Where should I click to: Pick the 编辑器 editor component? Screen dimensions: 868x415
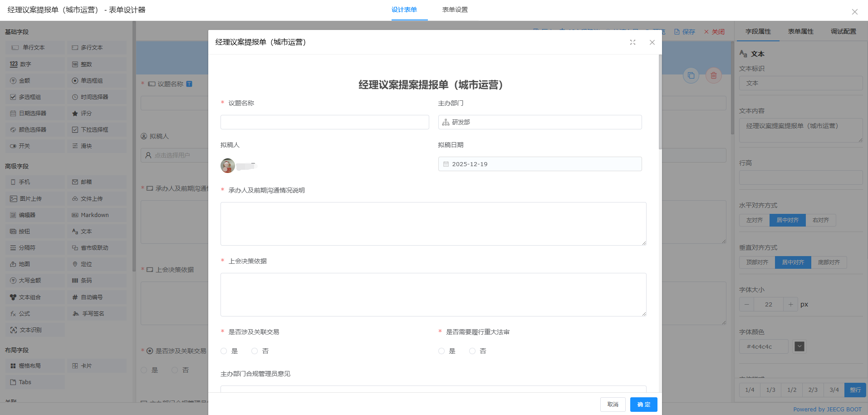[35, 215]
